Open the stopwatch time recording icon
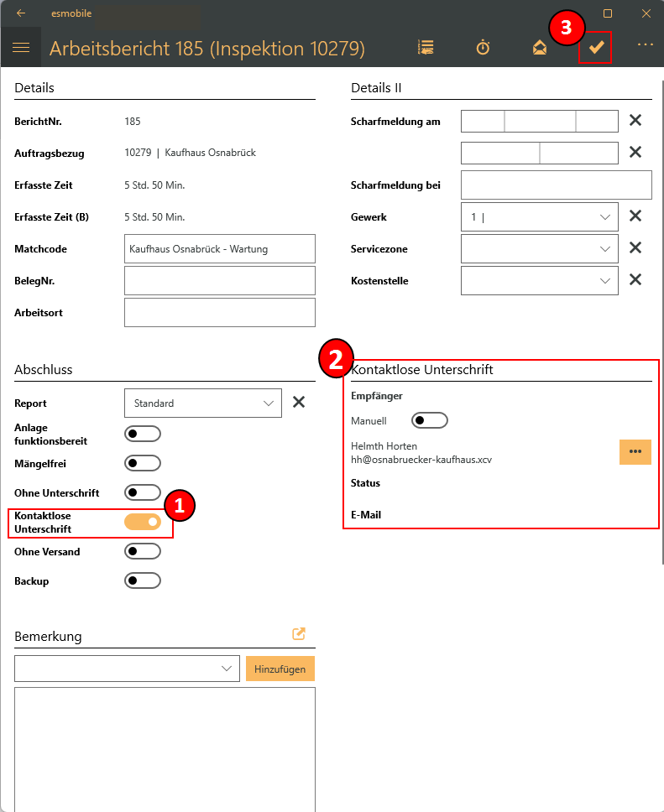664x812 pixels. tap(483, 48)
